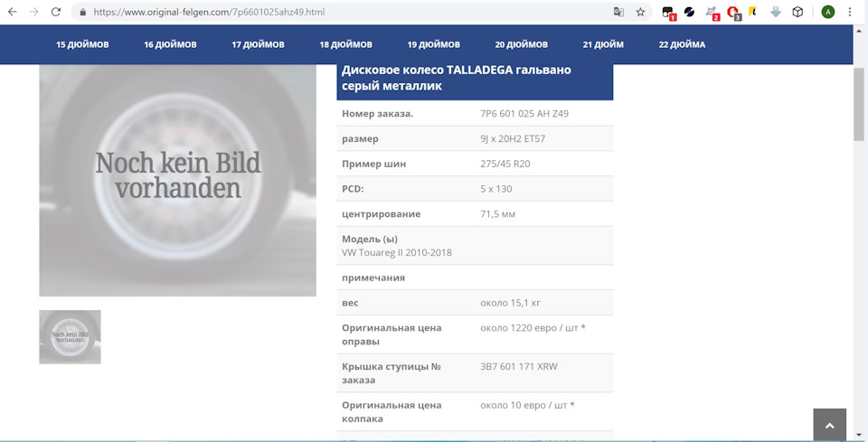Open the 21 ДЮЙМ menu item
868x442 pixels.
tap(603, 45)
